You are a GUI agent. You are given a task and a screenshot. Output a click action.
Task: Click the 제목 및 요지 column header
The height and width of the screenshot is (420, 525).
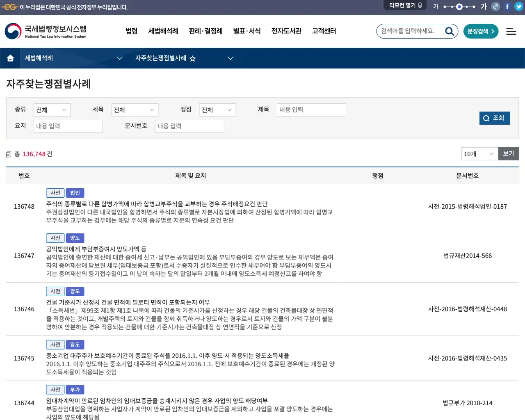[191, 176]
